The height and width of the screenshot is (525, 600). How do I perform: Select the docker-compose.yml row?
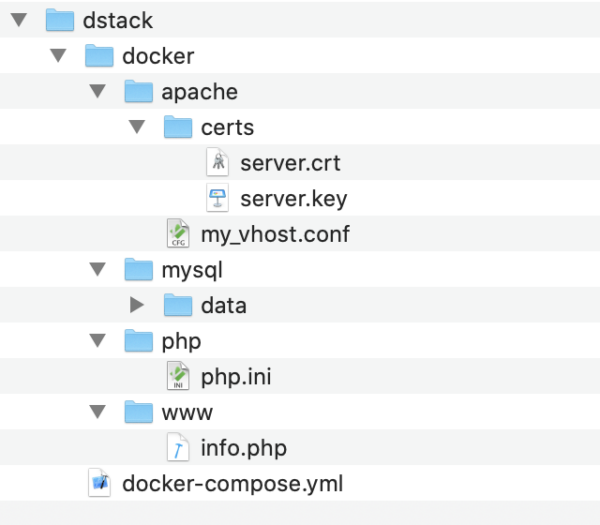tap(300, 483)
